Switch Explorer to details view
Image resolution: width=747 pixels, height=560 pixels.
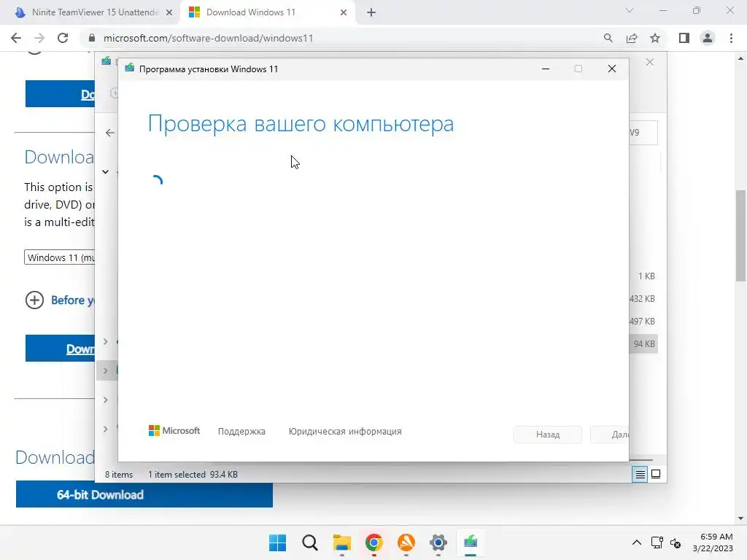pos(640,474)
